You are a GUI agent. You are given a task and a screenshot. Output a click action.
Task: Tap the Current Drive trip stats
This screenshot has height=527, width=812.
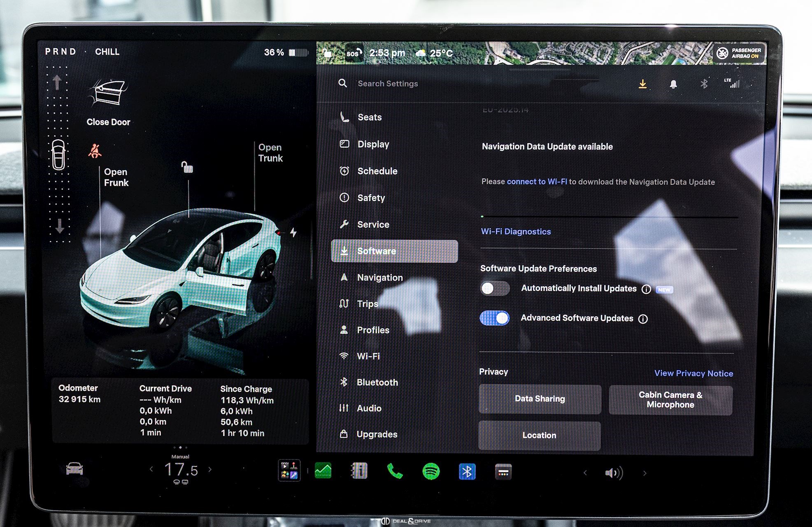pyautogui.click(x=165, y=410)
